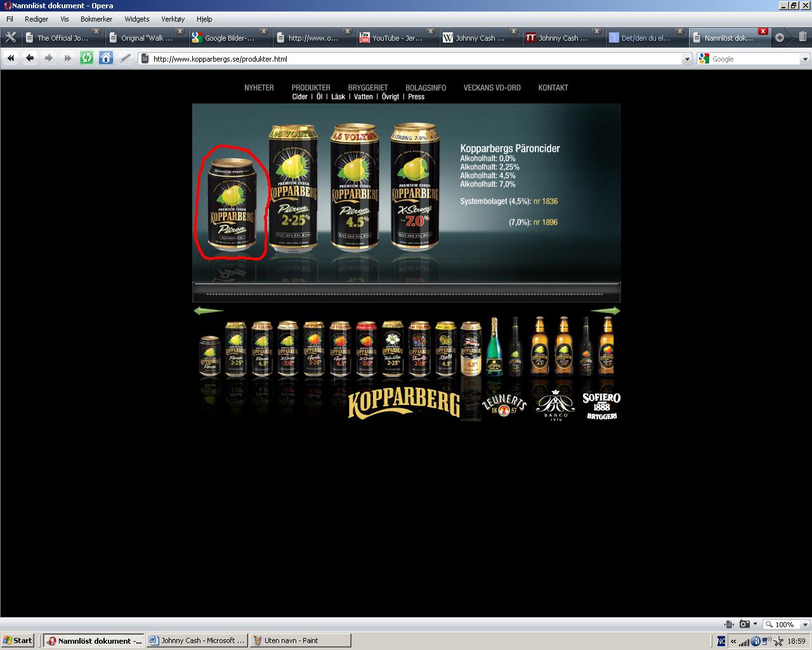Switch to Google Bilder tab
The height and width of the screenshot is (650, 812).
(230, 37)
